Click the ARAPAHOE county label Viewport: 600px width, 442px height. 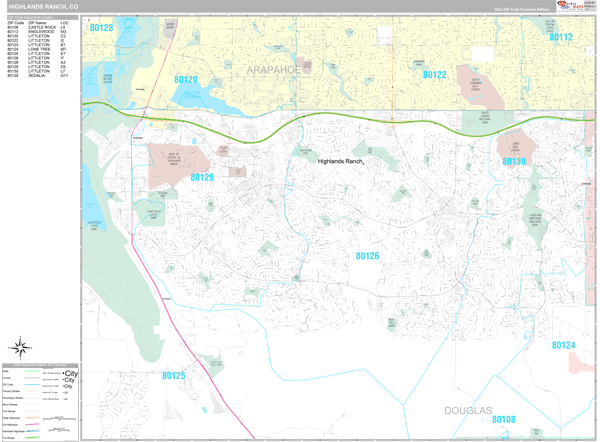tap(274, 70)
